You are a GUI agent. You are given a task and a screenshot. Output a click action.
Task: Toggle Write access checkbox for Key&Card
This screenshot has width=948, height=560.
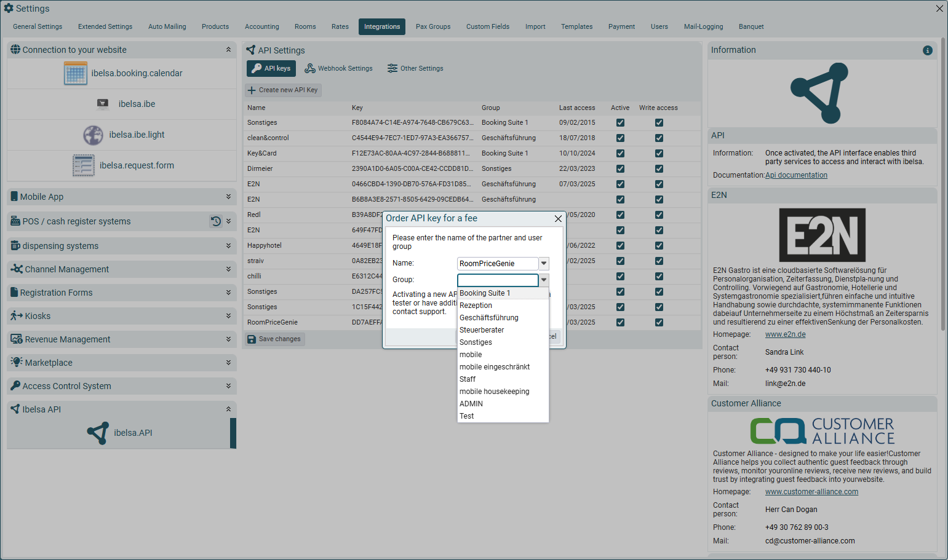[659, 154]
